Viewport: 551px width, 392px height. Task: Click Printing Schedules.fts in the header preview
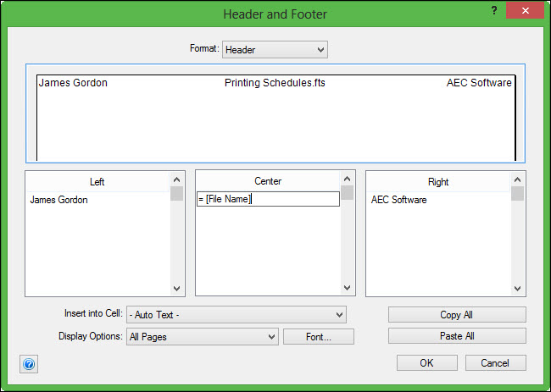pos(275,83)
